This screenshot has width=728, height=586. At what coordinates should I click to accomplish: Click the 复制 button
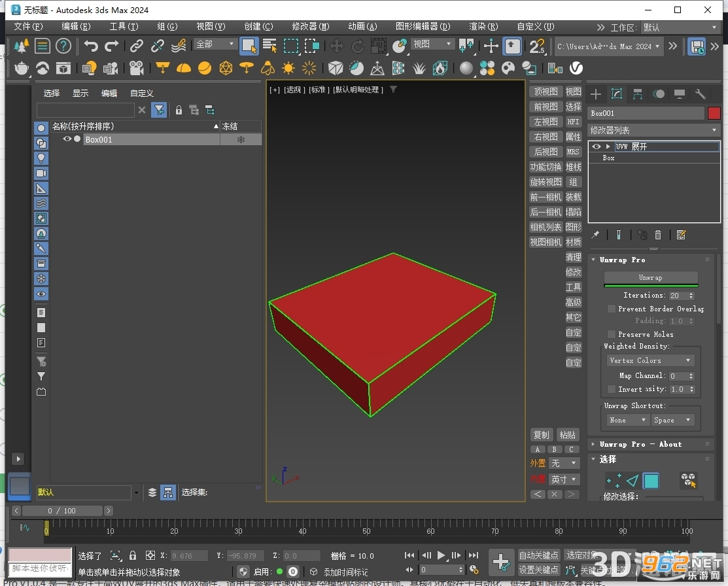(x=542, y=435)
